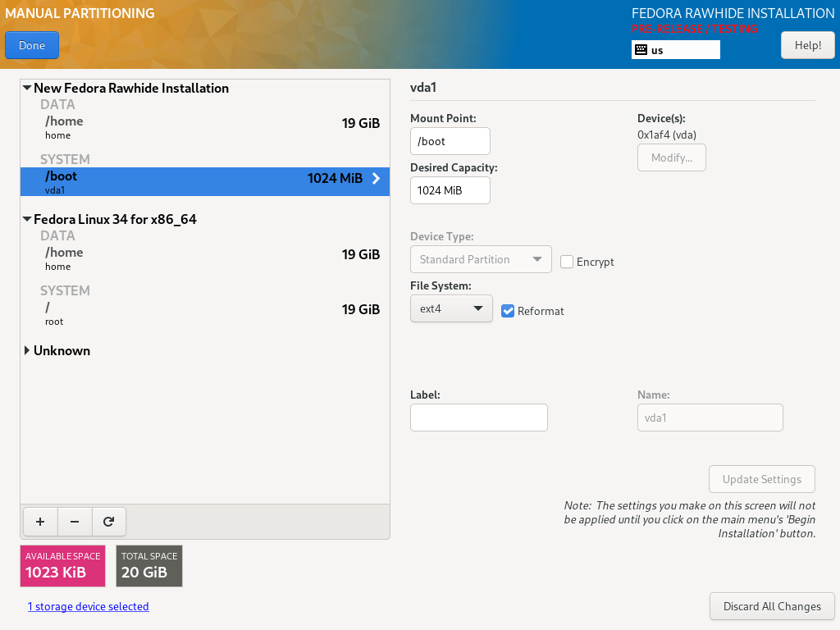
Task: Click the Done button
Action: (32, 46)
